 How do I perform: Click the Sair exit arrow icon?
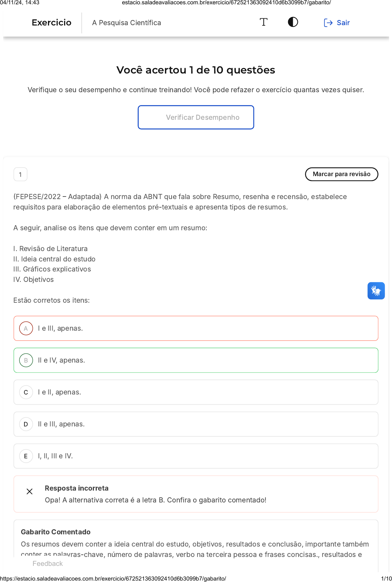pos(328,23)
